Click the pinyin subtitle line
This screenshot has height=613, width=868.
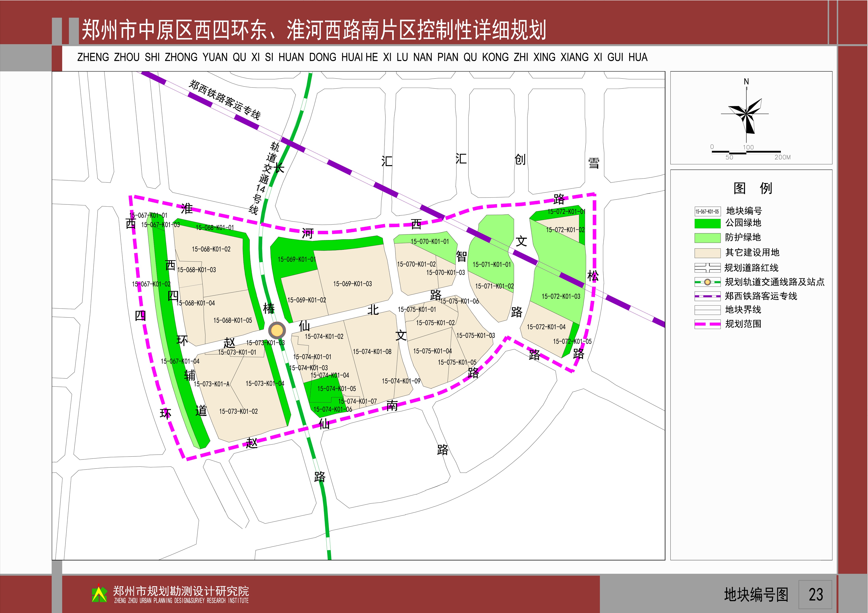tap(362, 57)
